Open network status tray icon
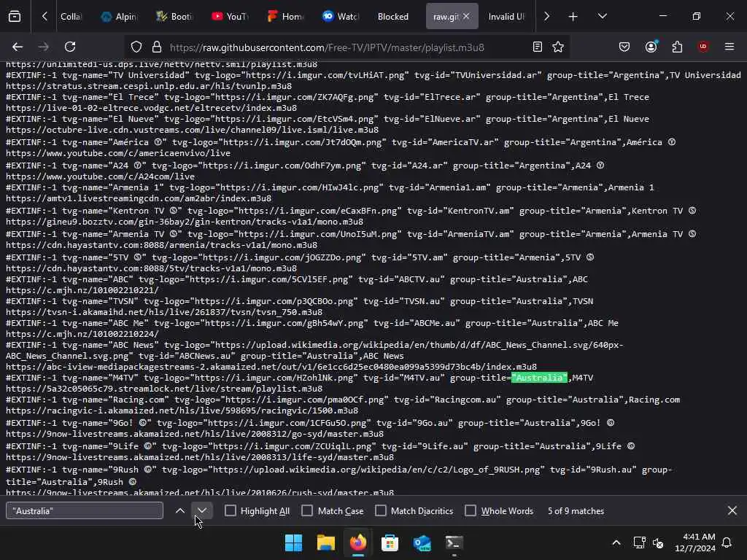The image size is (747, 560). pyautogui.click(x=639, y=542)
